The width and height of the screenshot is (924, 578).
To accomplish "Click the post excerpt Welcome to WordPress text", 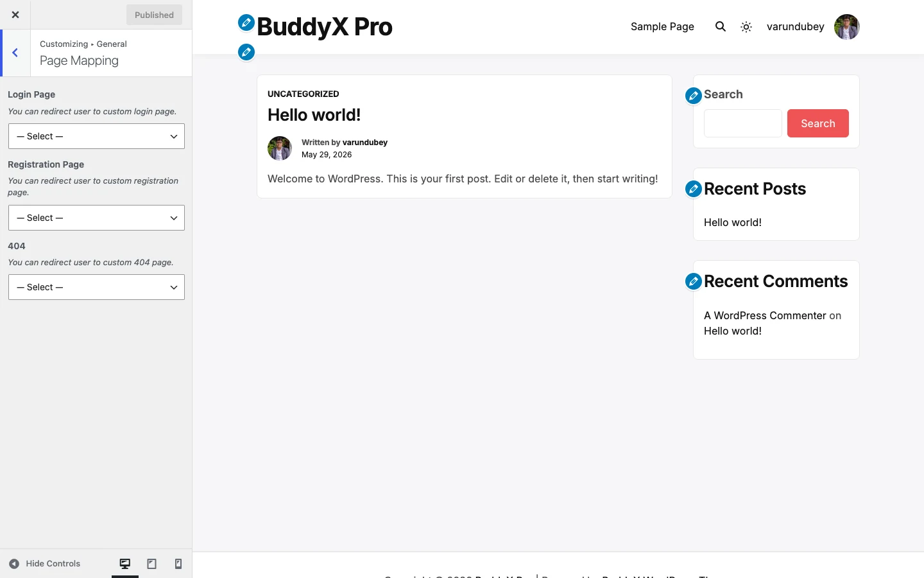I will tap(463, 179).
